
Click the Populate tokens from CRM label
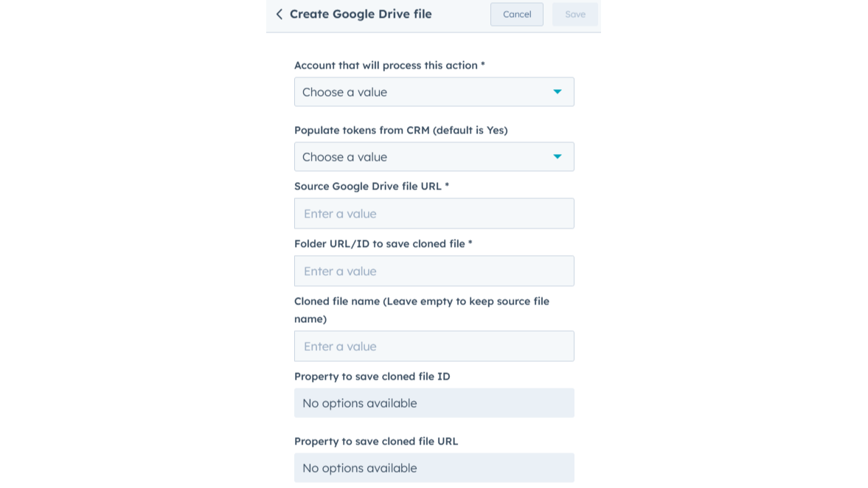(400, 130)
